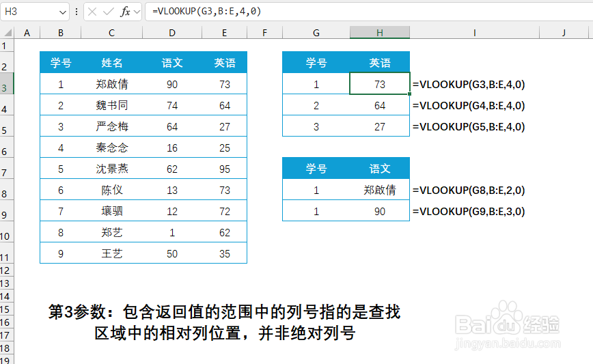Select the cell containing 魏书同

coord(111,105)
